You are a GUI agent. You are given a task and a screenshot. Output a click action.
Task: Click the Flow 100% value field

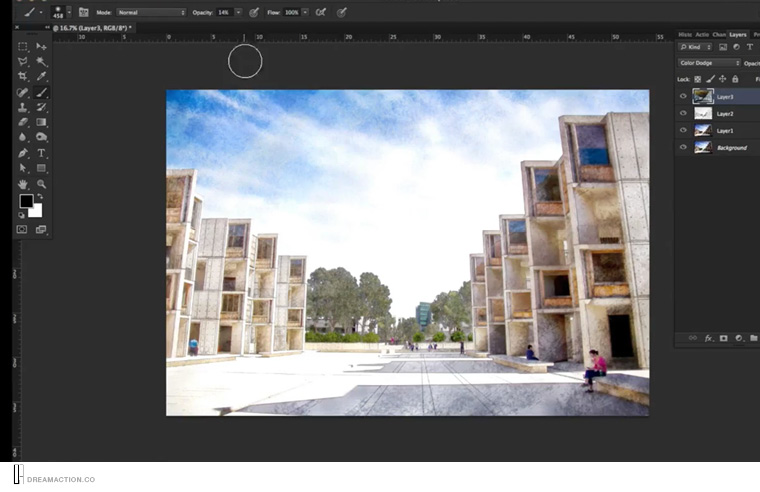292,13
